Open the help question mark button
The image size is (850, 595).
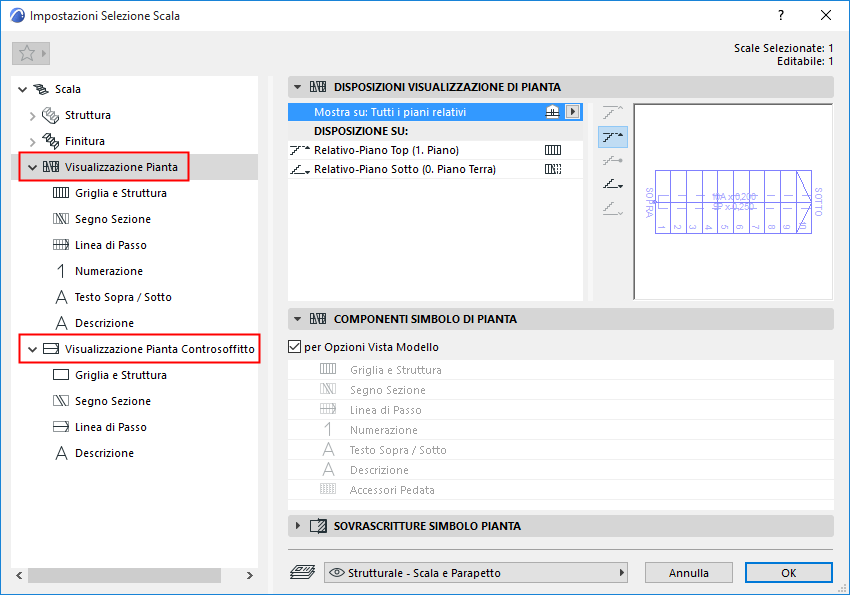tap(781, 15)
